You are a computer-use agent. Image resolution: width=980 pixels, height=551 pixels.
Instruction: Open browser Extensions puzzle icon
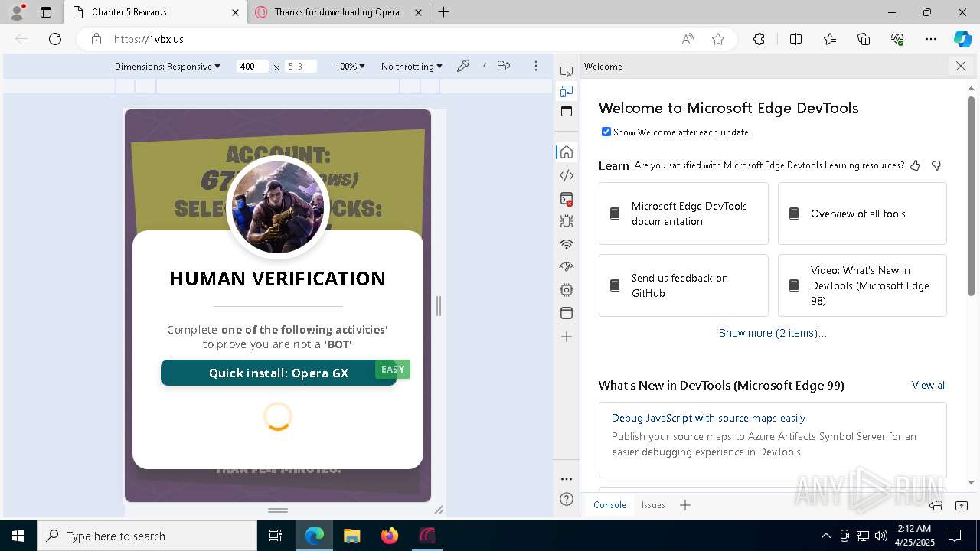coord(759,39)
